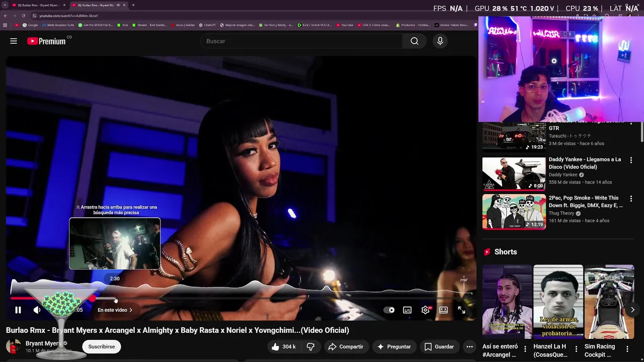The height and width of the screenshot is (362, 644).
Task: Click the sidebar scrollbar
Action: 641,132
